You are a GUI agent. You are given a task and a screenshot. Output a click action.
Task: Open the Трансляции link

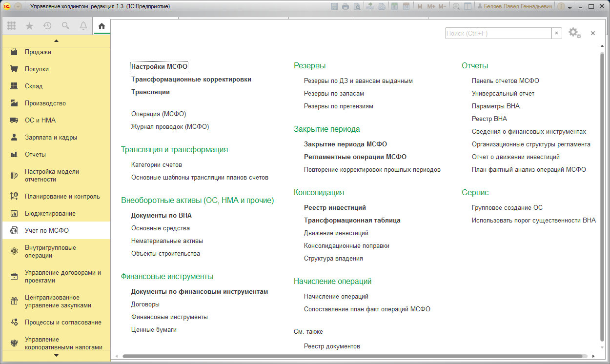(151, 92)
